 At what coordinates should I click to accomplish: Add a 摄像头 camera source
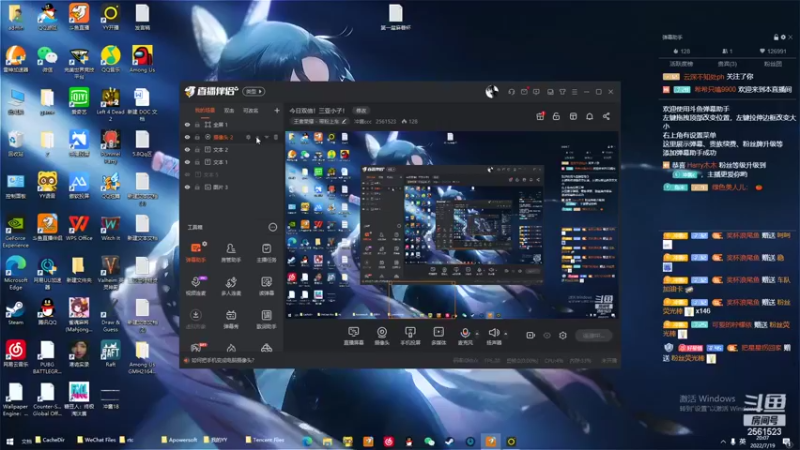point(382,336)
